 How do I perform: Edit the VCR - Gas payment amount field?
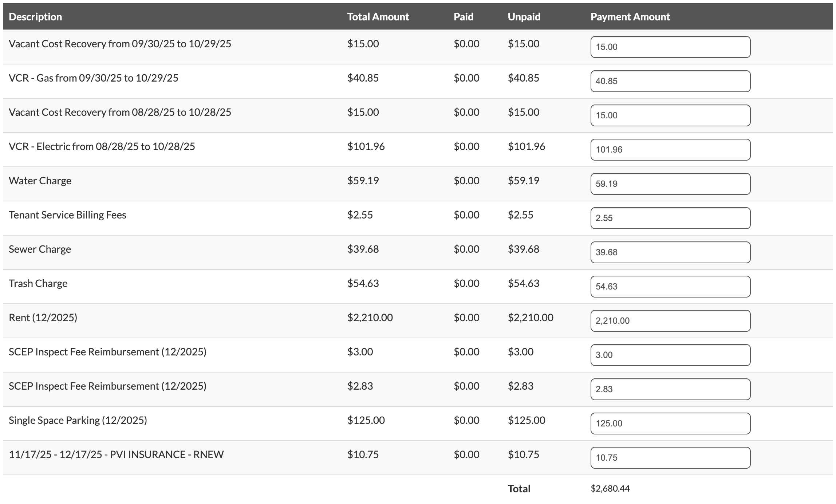pos(670,81)
